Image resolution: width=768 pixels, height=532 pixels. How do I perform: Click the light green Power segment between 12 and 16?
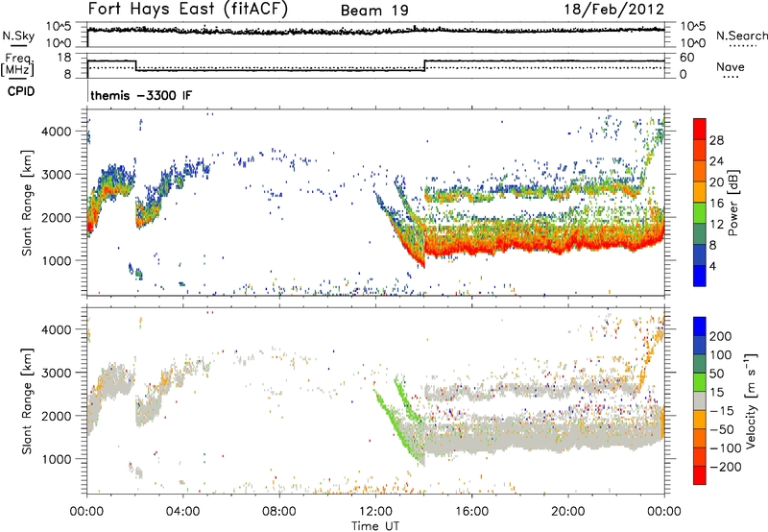(700, 212)
